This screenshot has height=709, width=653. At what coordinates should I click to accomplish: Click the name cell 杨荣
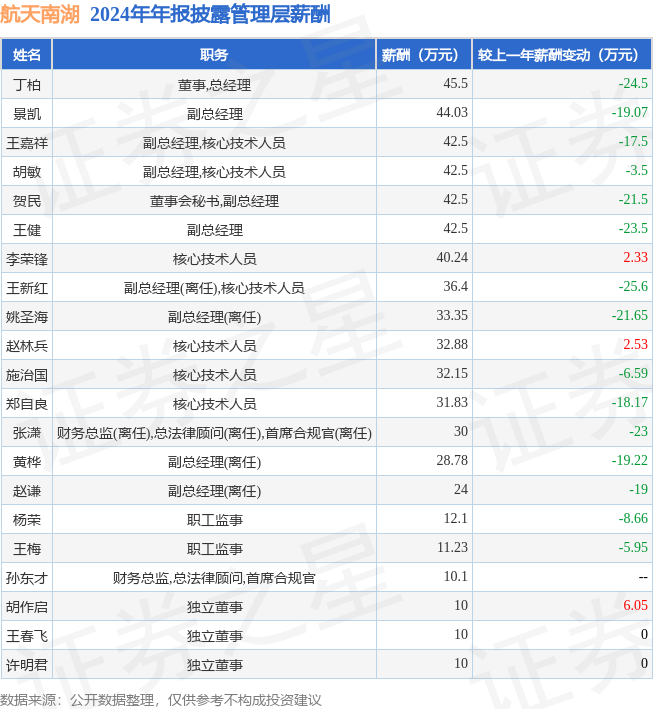coord(27,520)
